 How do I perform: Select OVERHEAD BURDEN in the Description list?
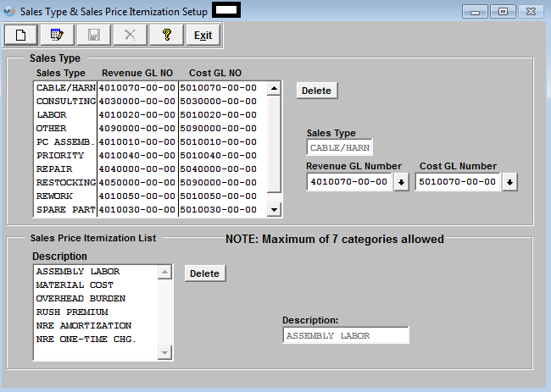coord(96,299)
